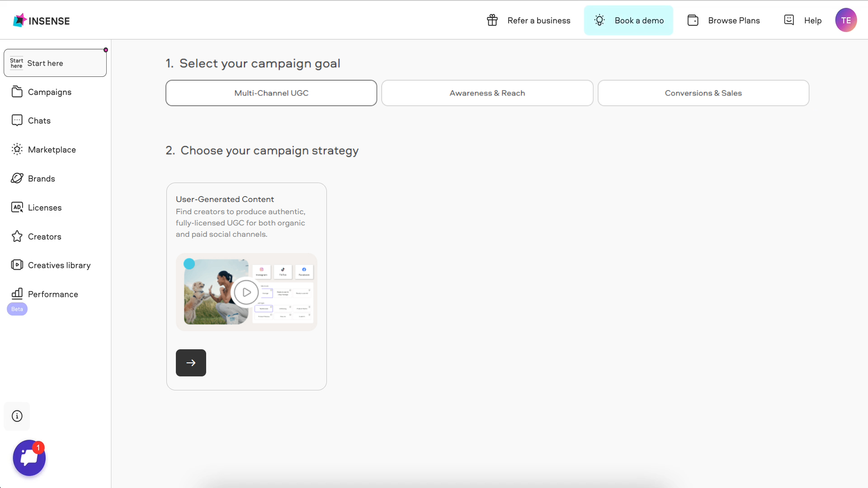Open Brands planet icon
The image size is (868, 488).
(17, 178)
